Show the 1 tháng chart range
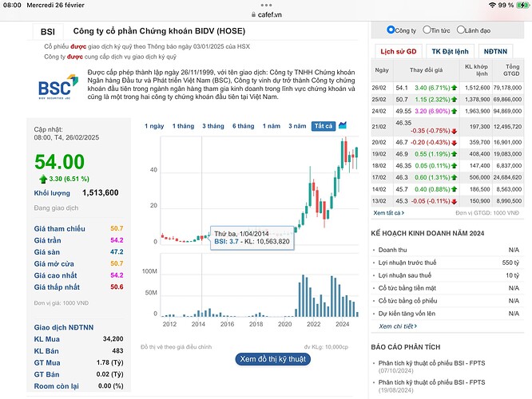This screenshot has width=532, height=399. (x=184, y=126)
